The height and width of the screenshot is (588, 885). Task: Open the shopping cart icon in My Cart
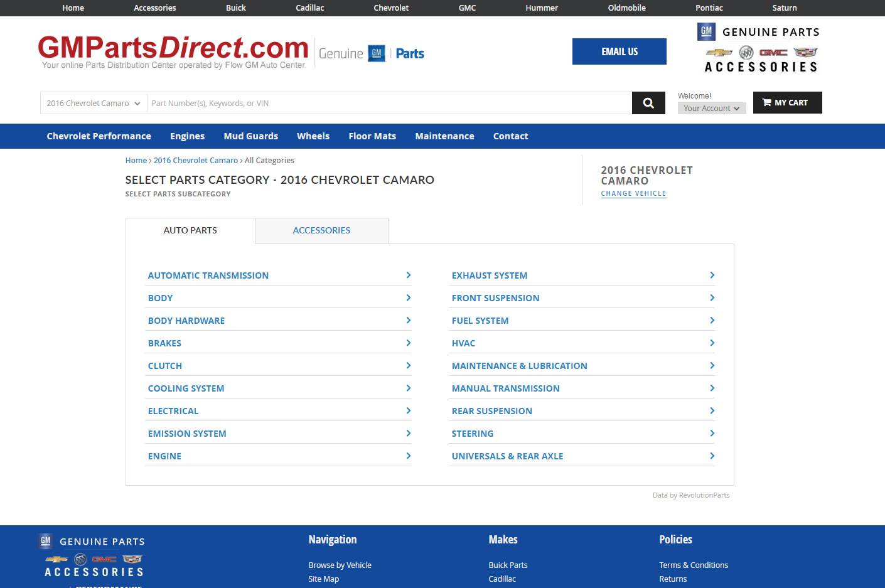(766, 102)
